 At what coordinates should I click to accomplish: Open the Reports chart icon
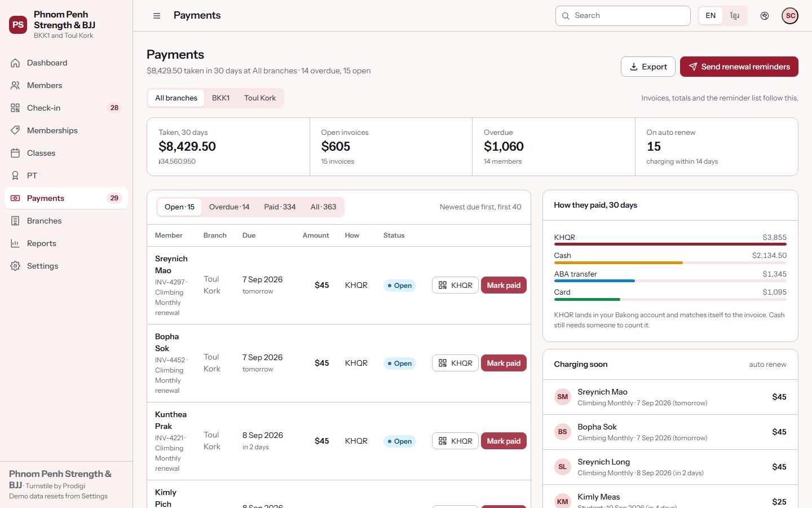coord(15,243)
